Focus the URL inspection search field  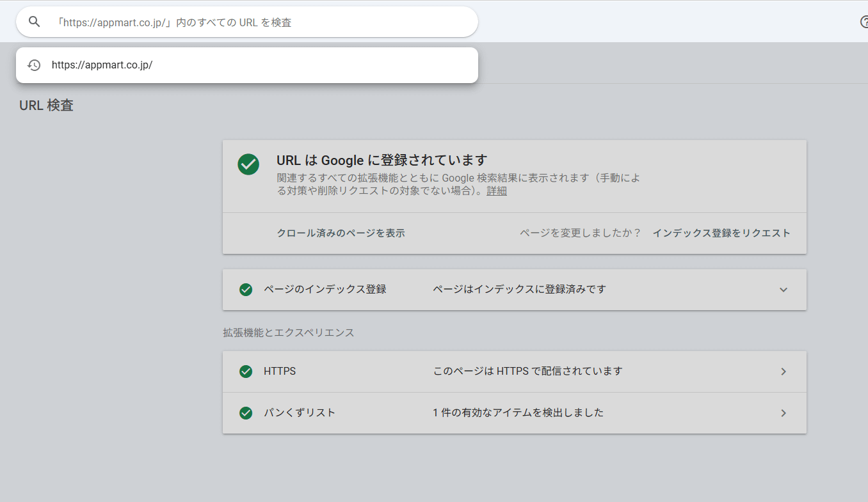[x=246, y=22]
